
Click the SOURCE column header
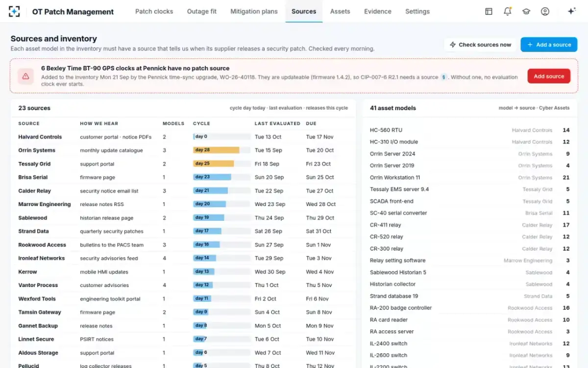click(29, 124)
